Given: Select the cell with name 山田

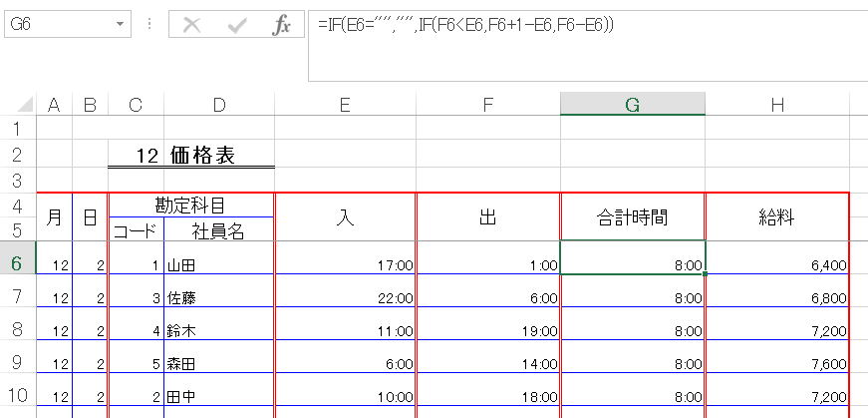Looking at the screenshot, I should click(x=219, y=257).
